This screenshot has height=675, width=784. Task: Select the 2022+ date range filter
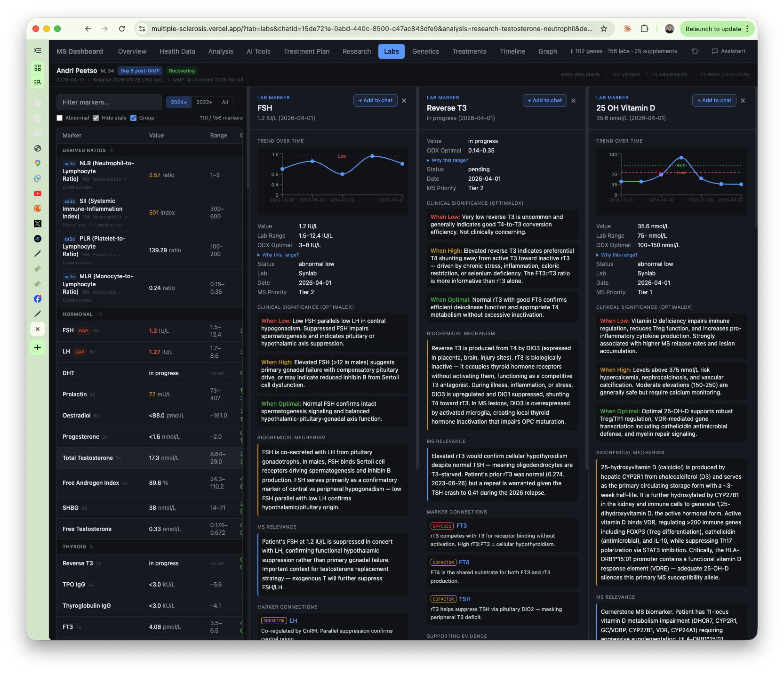204,102
